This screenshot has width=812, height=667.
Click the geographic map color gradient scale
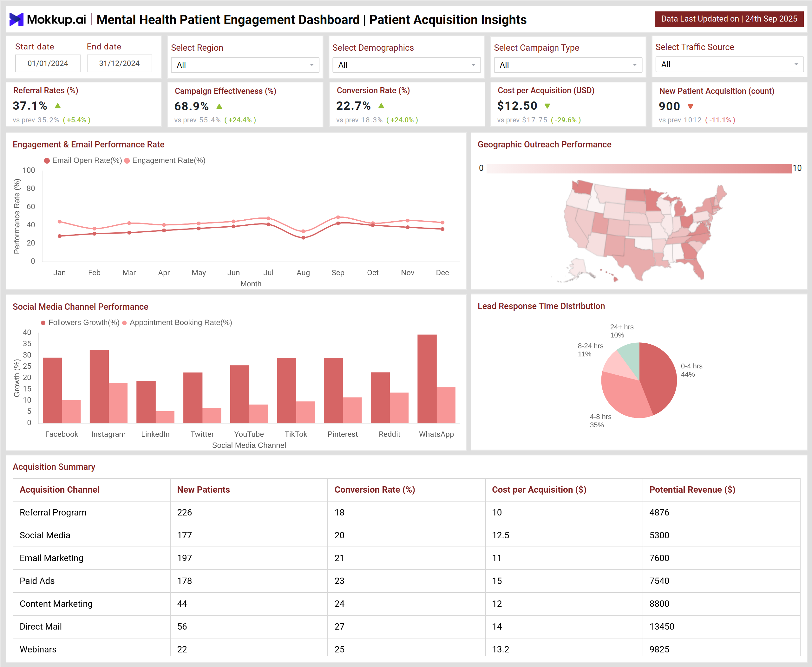(639, 168)
